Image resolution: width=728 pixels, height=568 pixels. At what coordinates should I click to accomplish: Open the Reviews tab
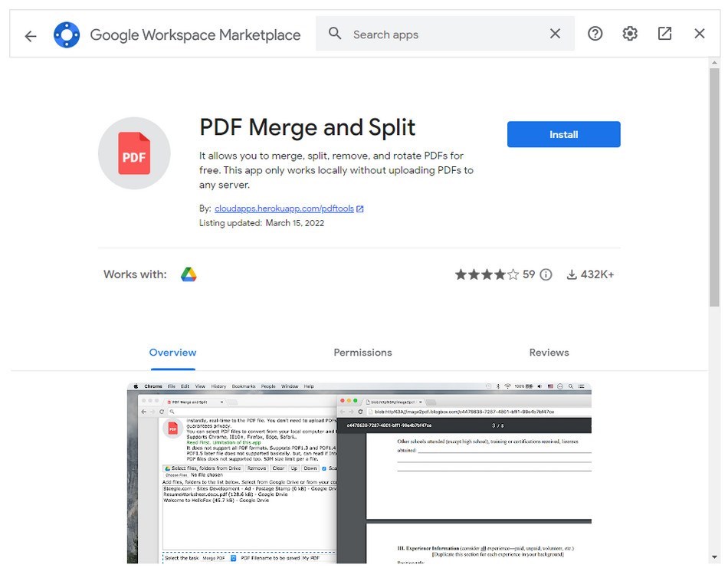coord(549,352)
